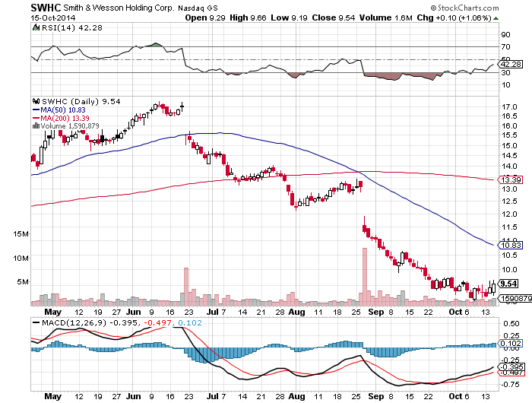Viewport: 532px width, 403px height.
Task: Click the MA(50) 10.83 legend text
Action: [x=63, y=110]
